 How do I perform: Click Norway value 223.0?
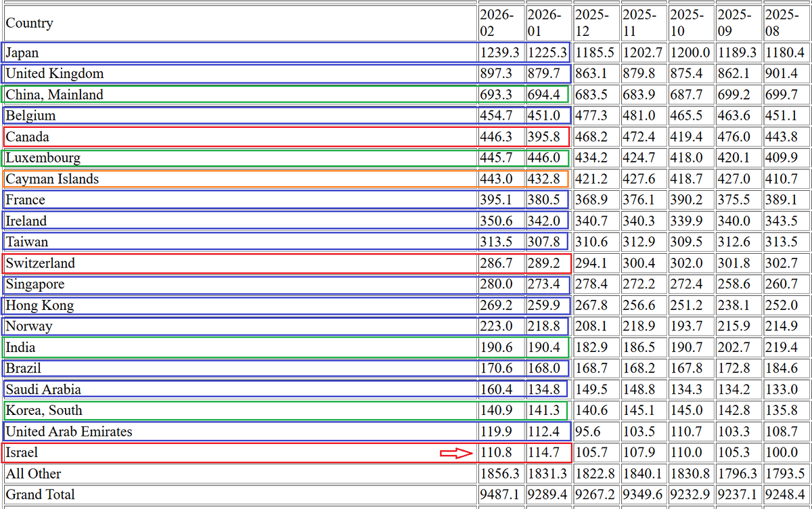[496, 326]
